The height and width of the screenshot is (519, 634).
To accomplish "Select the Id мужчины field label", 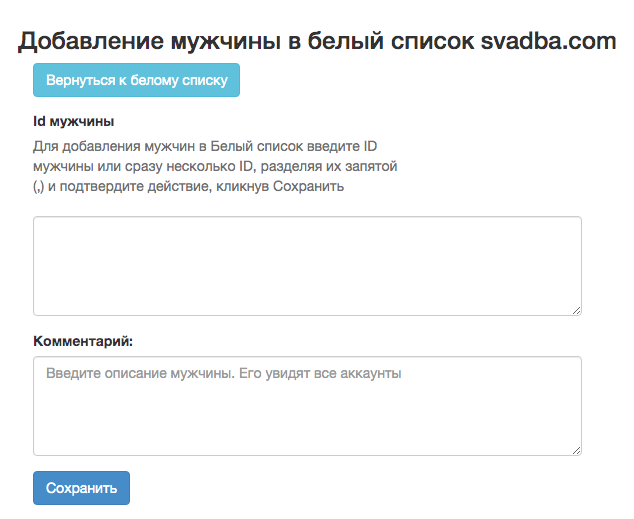I will pos(74,121).
